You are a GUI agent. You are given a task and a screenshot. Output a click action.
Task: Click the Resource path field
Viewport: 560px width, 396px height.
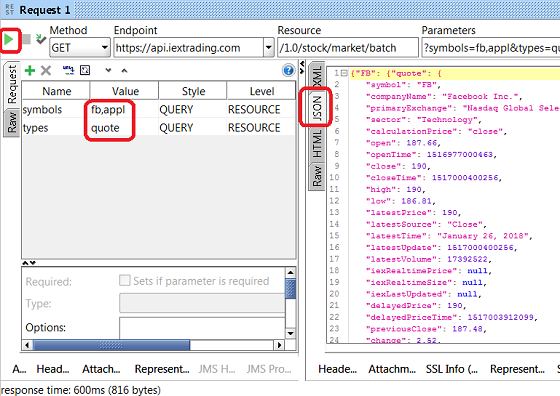click(x=348, y=48)
